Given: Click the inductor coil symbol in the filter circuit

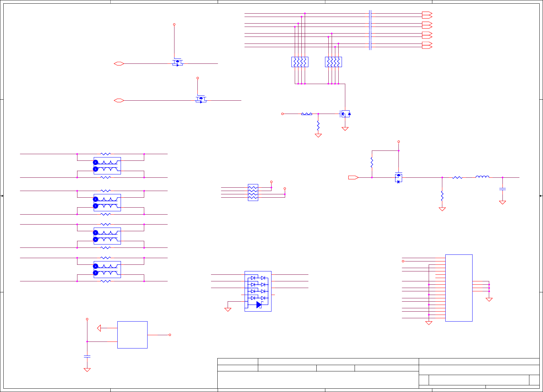Looking at the screenshot, I should click(482, 177).
